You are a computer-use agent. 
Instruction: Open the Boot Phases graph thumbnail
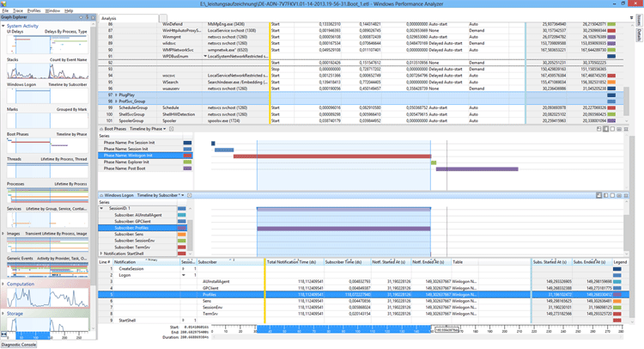point(45,145)
